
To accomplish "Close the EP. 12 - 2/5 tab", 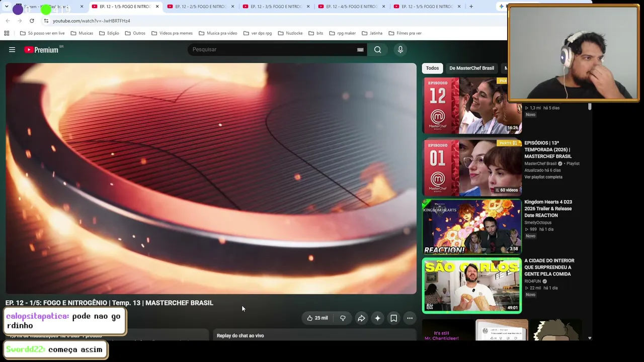I will click(232, 7).
